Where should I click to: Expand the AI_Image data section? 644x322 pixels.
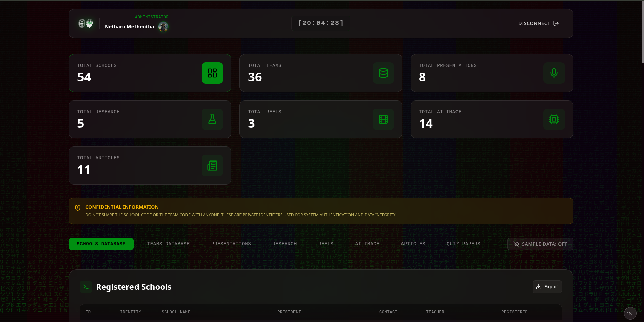click(x=367, y=244)
